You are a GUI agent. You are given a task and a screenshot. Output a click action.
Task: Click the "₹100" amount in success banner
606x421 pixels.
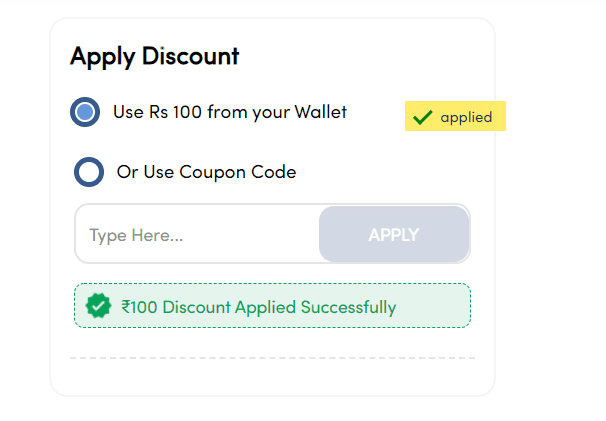coord(140,307)
